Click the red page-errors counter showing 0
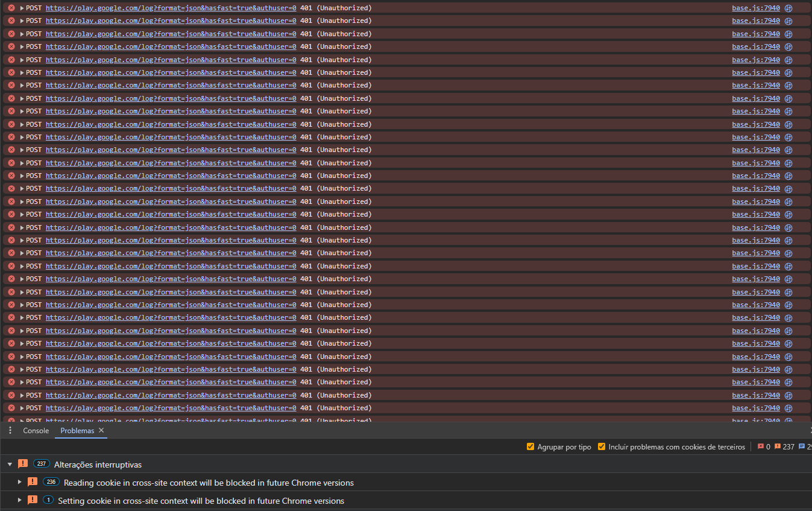This screenshot has width=812, height=511. [764, 447]
